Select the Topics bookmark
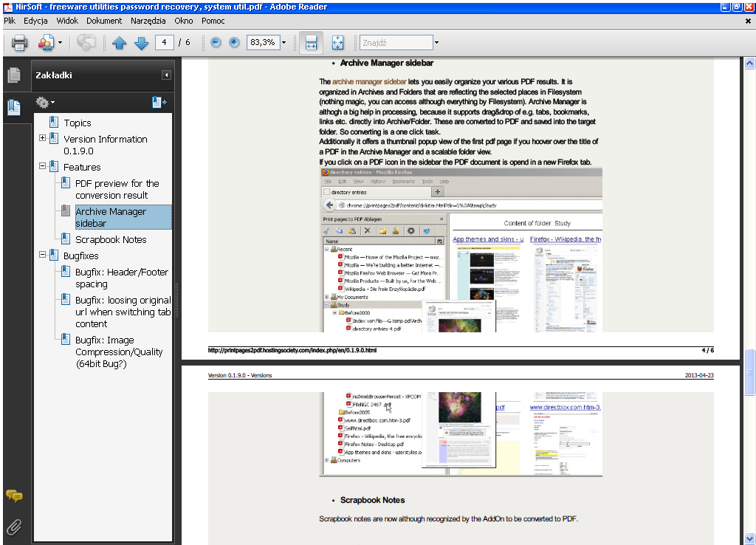The width and height of the screenshot is (756, 545). point(78,123)
